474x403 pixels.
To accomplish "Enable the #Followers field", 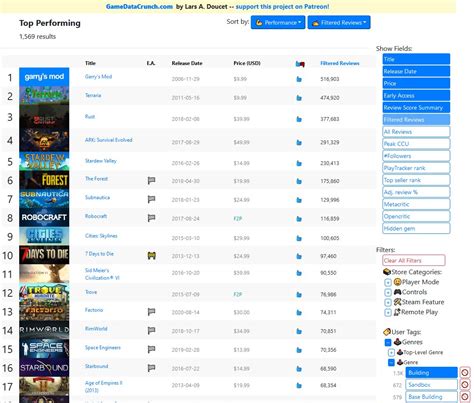I will coord(416,156).
